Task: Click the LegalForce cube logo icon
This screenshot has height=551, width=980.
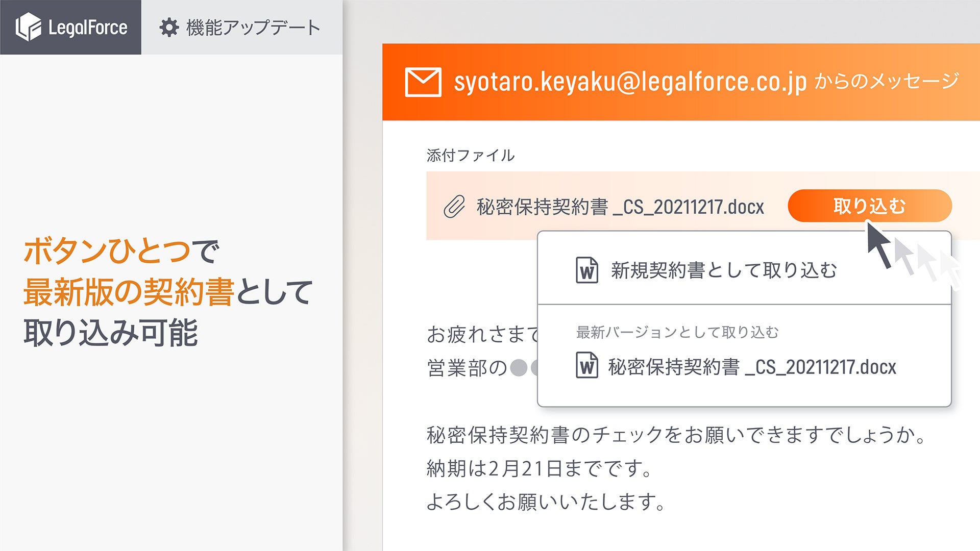Action: pos(28,27)
